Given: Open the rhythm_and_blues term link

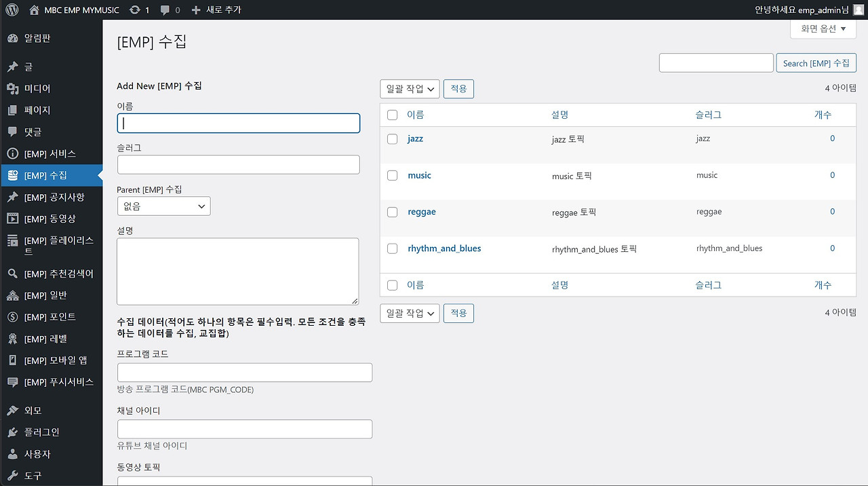Looking at the screenshot, I should point(444,248).
